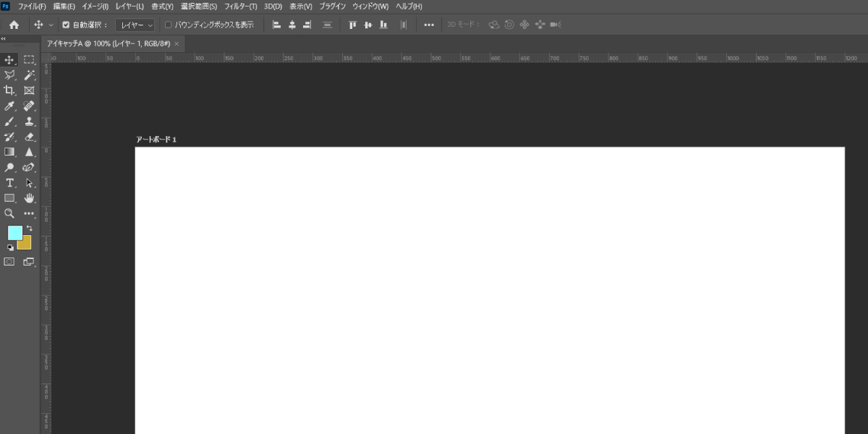The image size is (868, 434).
Task: Change the screen mode
Action: (29, 262)
